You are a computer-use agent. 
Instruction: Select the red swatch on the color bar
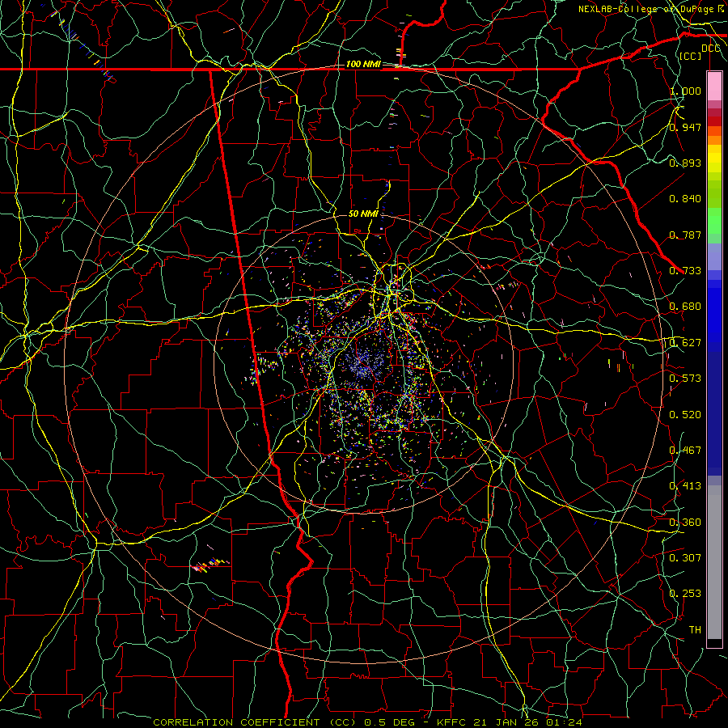(714, 121)
